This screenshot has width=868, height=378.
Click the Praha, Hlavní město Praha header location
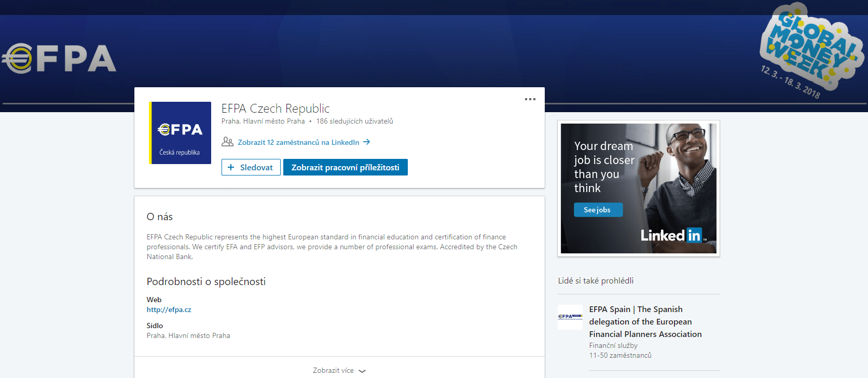pos(263,121)
